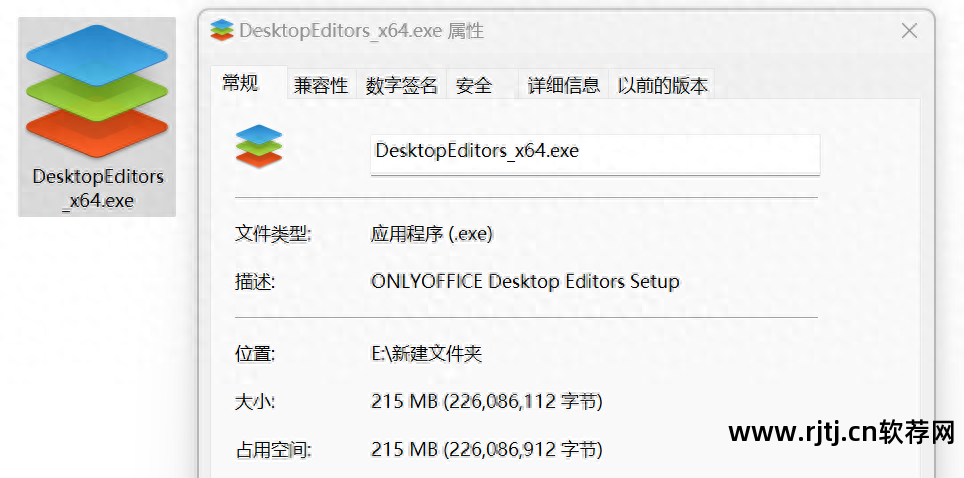Go to the 数字签名 tab
Image resolution: width=964 pixels, height=478 pixels.
coord(402,86)
